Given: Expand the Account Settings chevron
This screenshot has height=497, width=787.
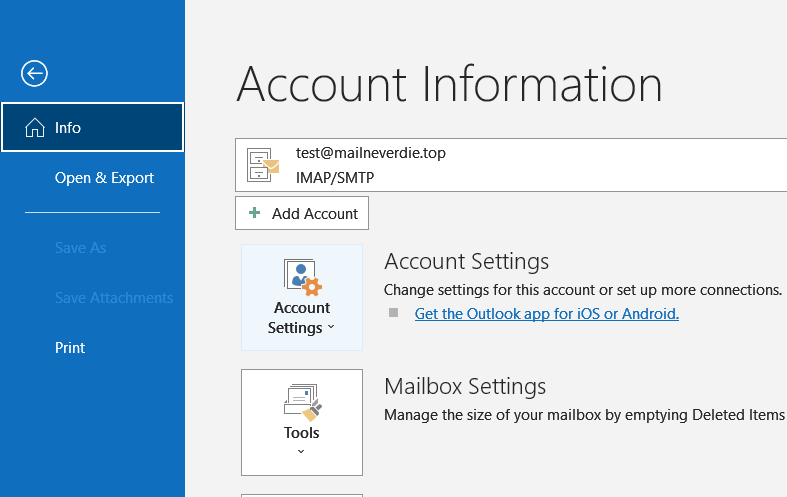Looking at the screenshot, I should click(331, 328).
